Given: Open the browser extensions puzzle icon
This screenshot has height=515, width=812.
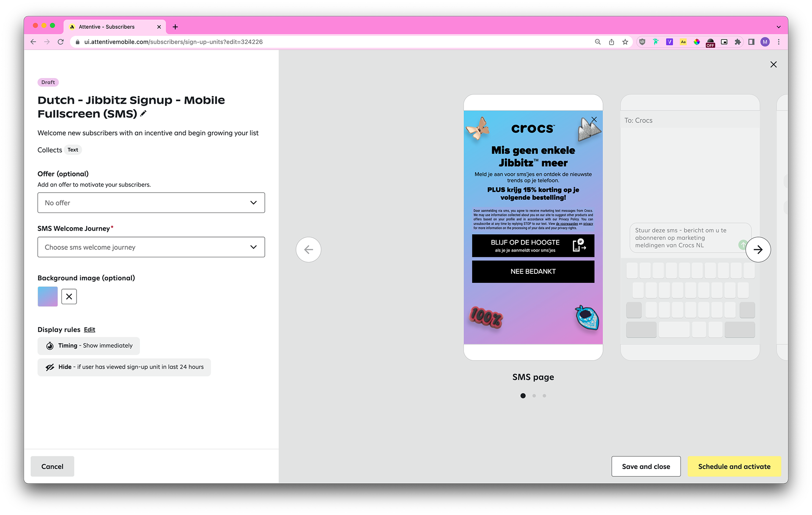Looking at the screenshot, I should (738, 42).
